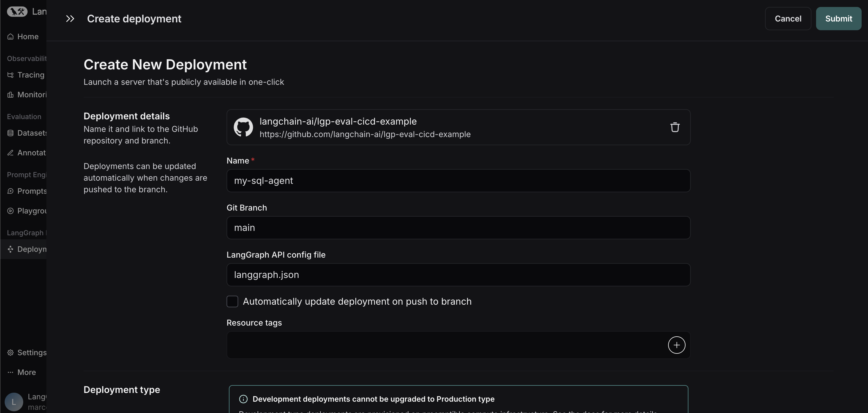Cancel deployment creation

pos(788,19)
